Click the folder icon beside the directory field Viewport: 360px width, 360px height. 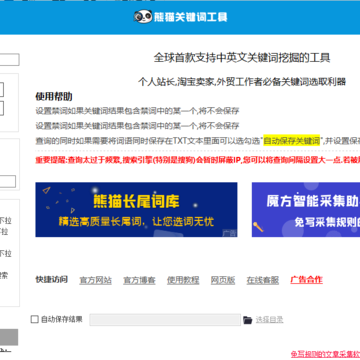tap(248, 320)
